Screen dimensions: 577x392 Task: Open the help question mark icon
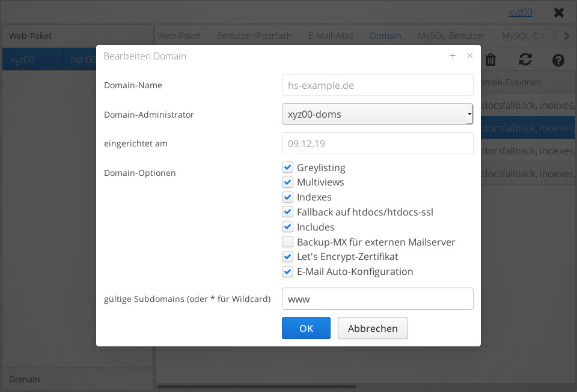558,60
